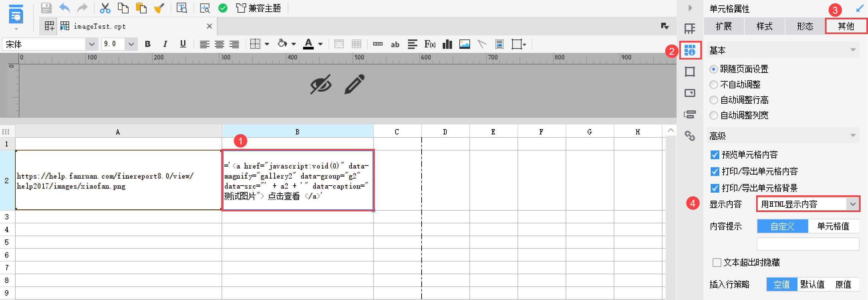Align cell text to the right
This screenshot has height=300, width=868.
234,44
